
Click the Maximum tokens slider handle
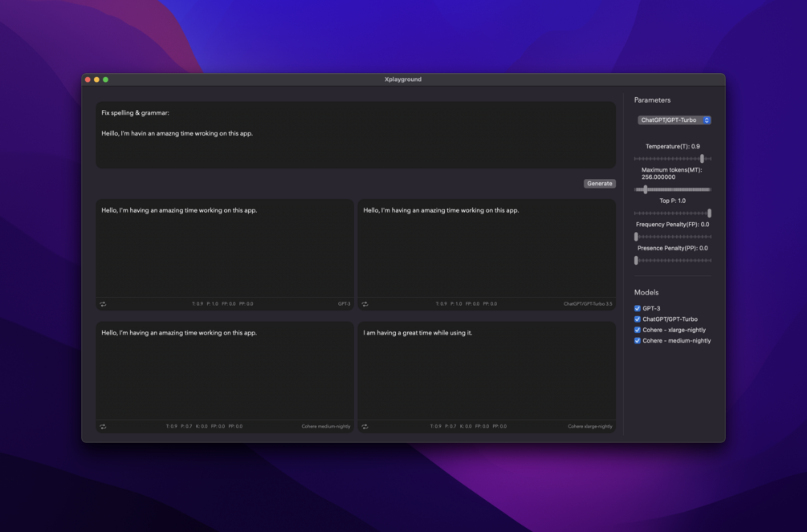(x=646, y=189)
